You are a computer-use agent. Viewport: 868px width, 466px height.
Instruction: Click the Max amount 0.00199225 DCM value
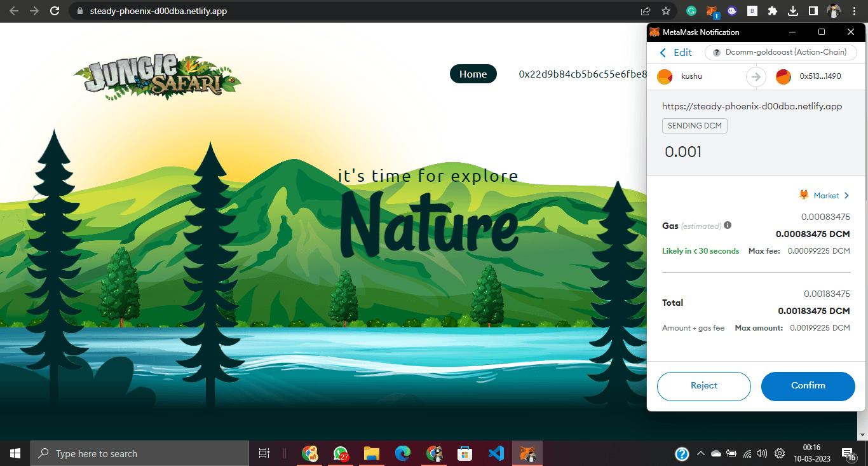pyautogui.click(x=820, y=328)
